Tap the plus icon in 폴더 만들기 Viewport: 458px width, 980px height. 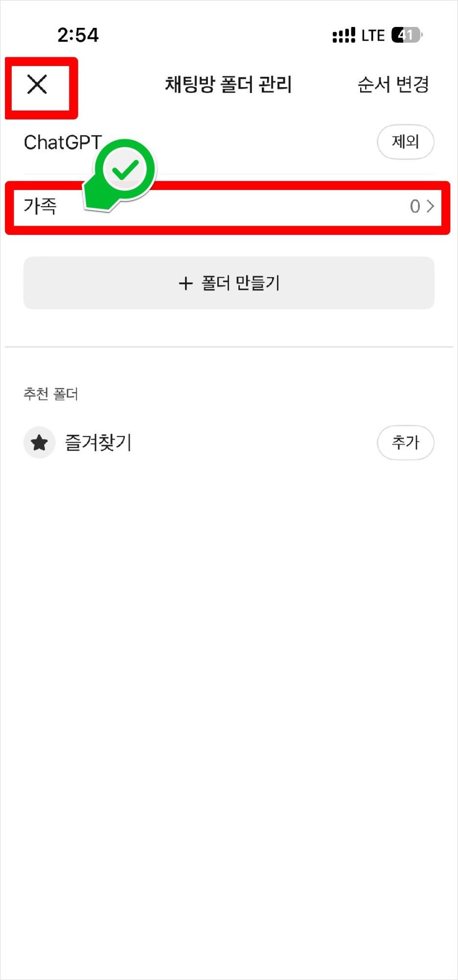pos(185,283)
